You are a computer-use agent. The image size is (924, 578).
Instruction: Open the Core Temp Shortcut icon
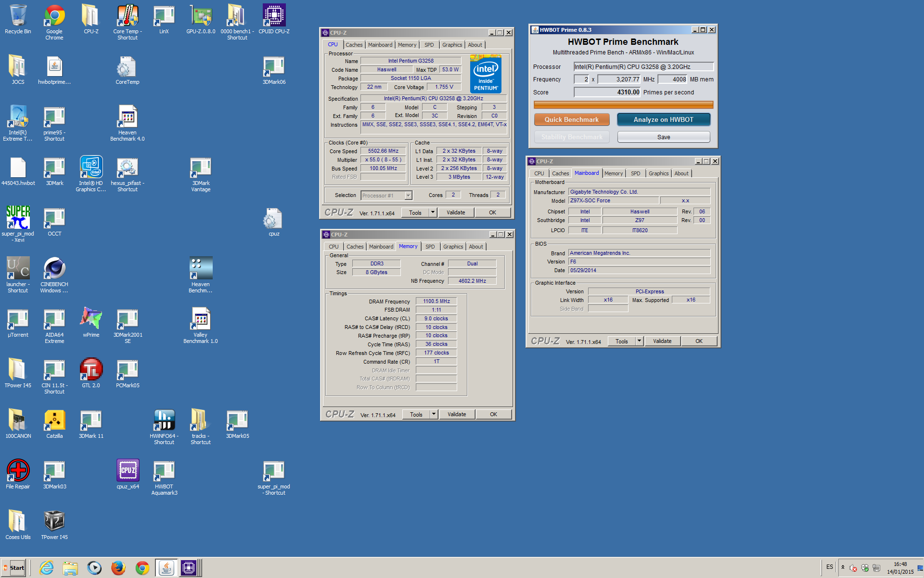click(x=128, y=22)
